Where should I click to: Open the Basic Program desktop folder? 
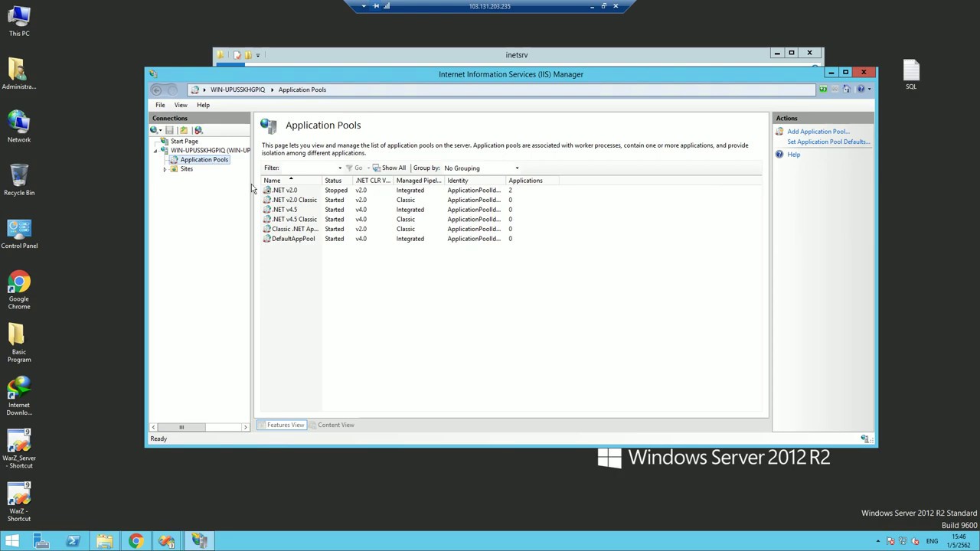[x=19, y=343]
